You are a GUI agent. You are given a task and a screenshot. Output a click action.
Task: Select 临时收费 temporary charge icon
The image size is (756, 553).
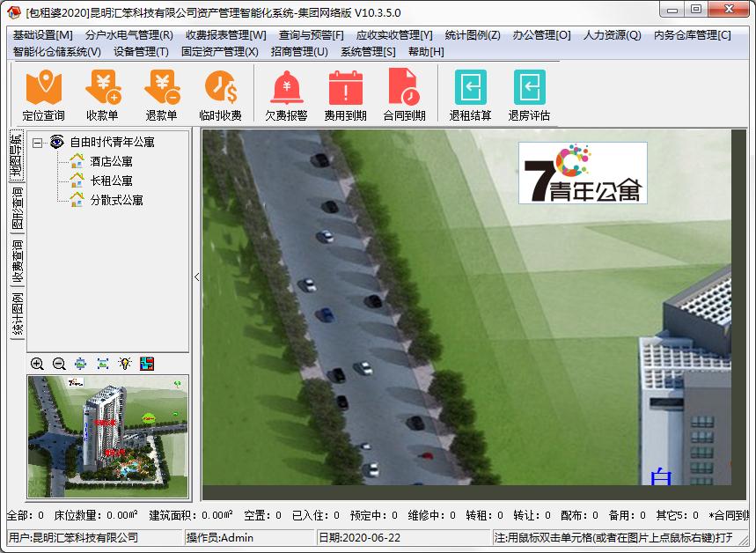point(220,95)
